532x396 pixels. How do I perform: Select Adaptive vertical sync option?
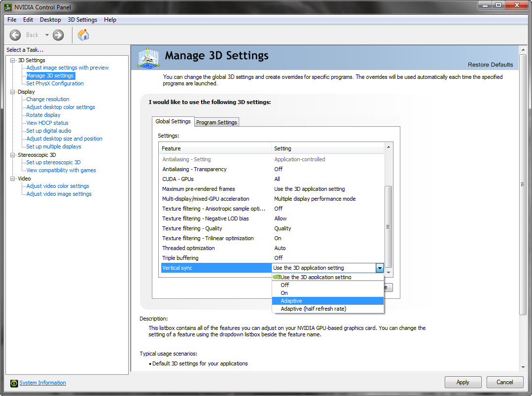[x=328, y=301]
